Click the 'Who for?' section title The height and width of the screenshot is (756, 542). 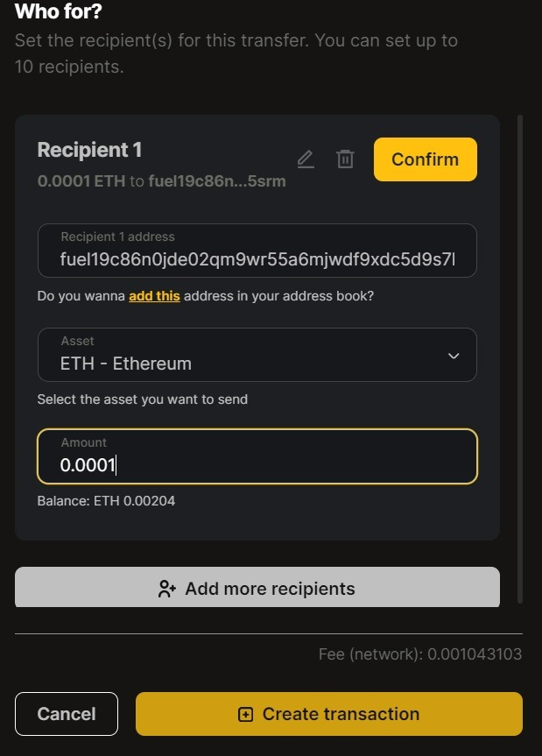59,12
